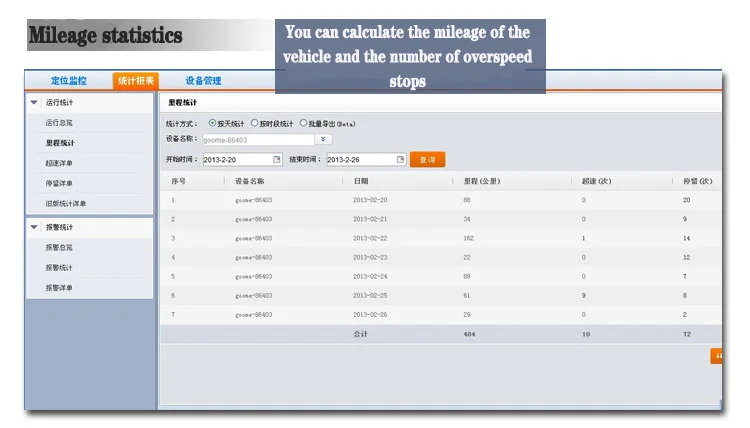Screen dimensions: 750x428
Task: Click the 超速(次) column header
Action: click(x=596, y=181)
